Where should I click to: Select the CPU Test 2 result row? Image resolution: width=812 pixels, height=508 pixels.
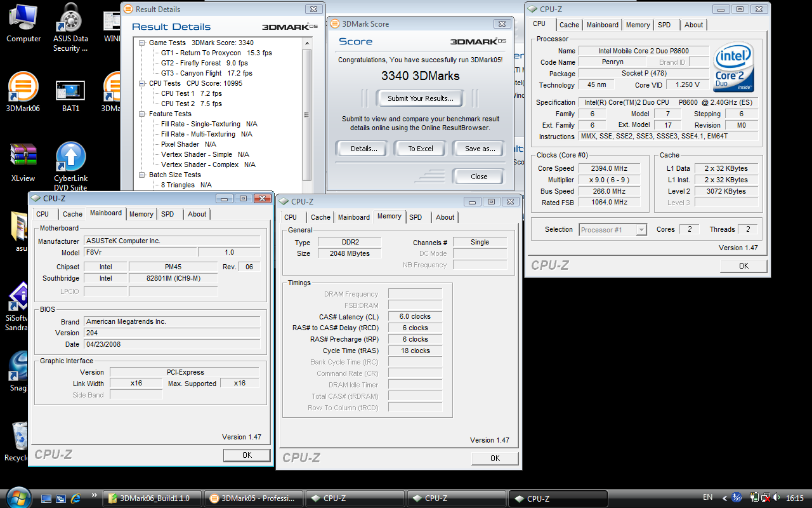(x=192, y=104)
